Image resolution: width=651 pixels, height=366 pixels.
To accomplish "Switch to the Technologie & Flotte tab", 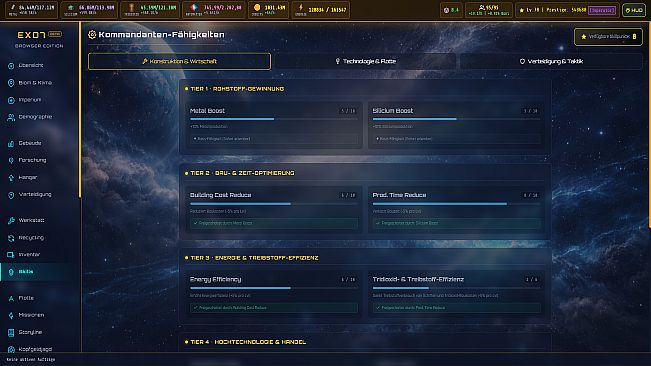I will 365,61.
